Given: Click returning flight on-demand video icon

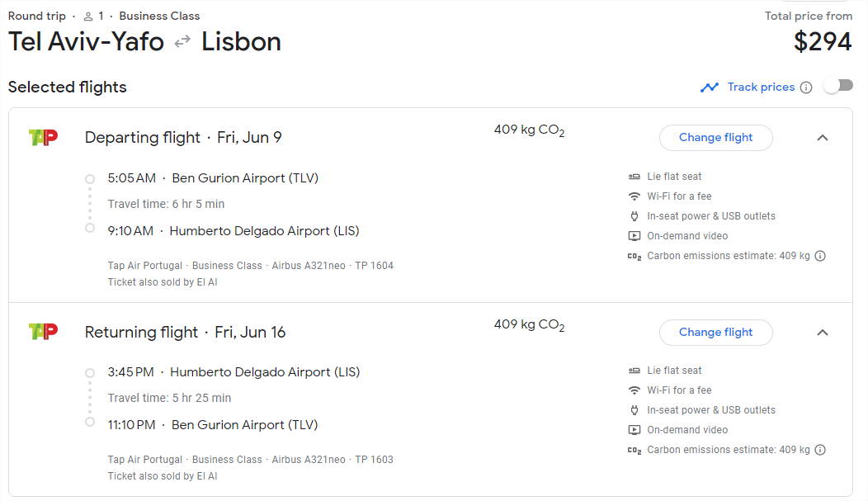Looking at the screenshot, I should click(634, 430).
